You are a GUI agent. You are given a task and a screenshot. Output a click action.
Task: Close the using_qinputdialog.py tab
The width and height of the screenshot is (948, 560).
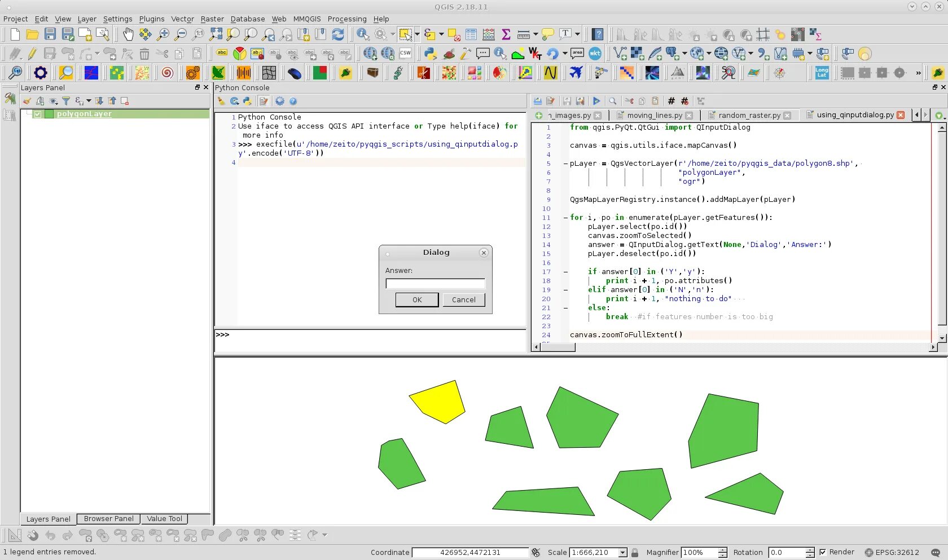point(901,115)
